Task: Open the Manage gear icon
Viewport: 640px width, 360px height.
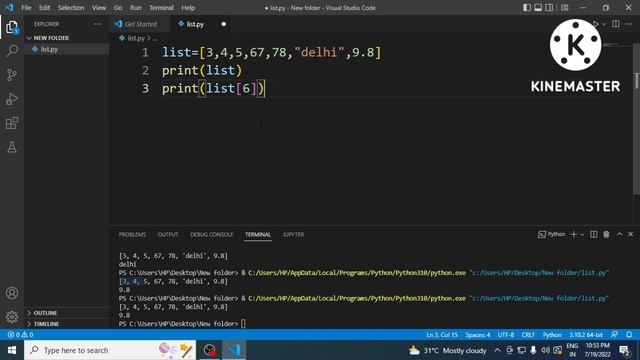Action: point(12,317)
